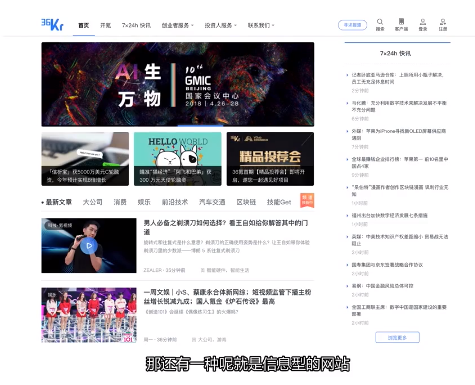Select the 娱乐 category tab
475x385 pixels.
tap(144, 202)
